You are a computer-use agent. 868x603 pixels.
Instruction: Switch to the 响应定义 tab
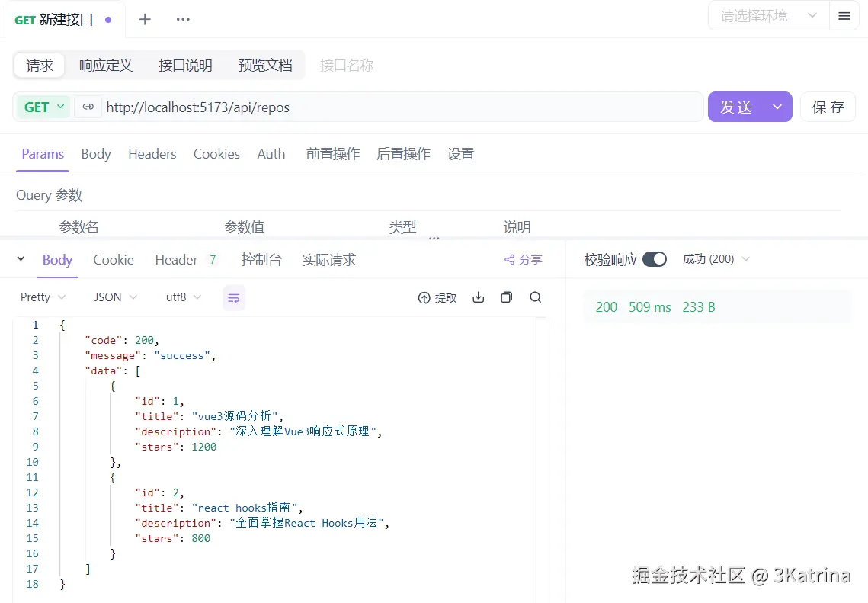click(x=106, y=66)
